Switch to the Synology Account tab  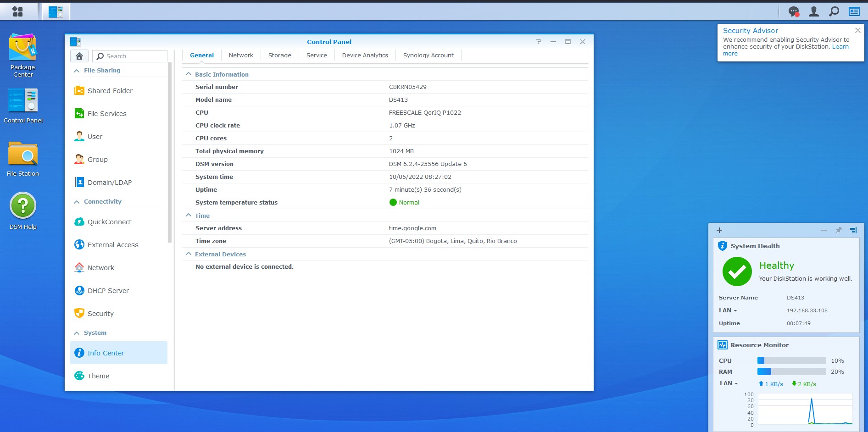[428, 55]
